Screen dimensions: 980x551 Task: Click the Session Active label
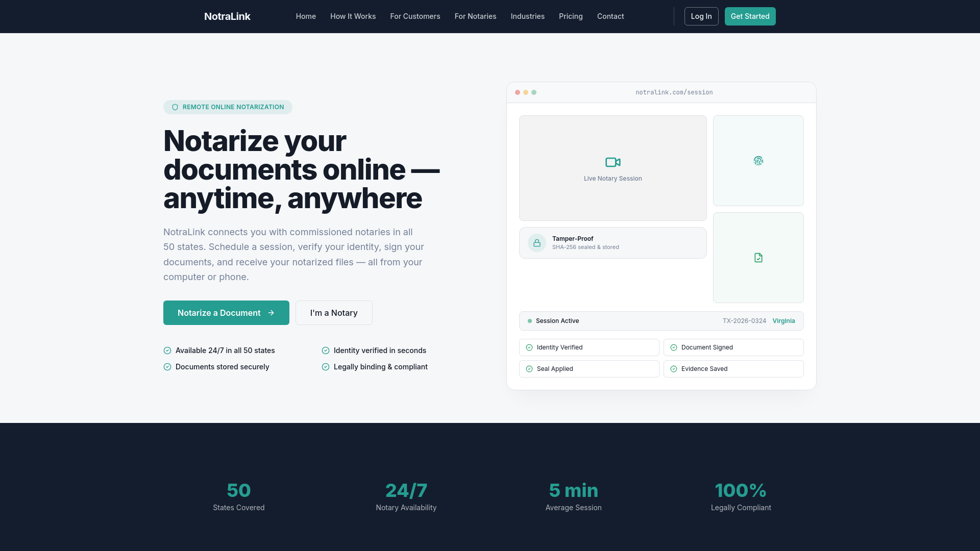(557, 321)
